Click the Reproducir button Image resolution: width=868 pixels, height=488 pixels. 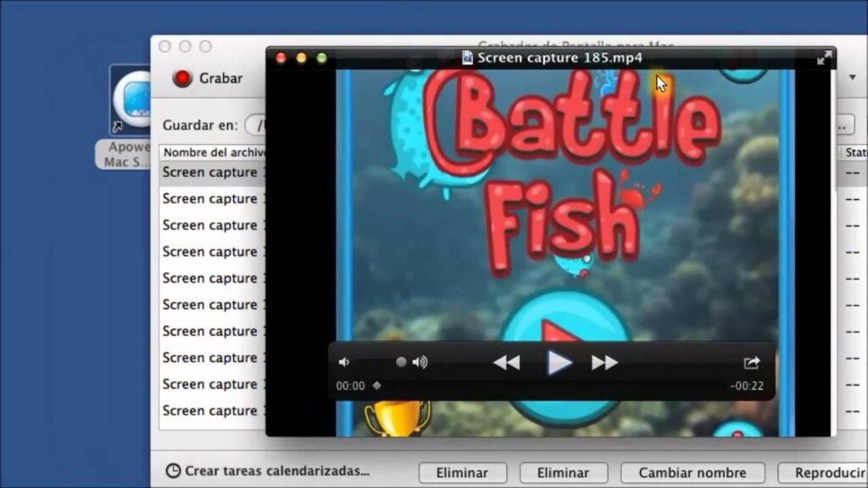[x=823, y=473]
